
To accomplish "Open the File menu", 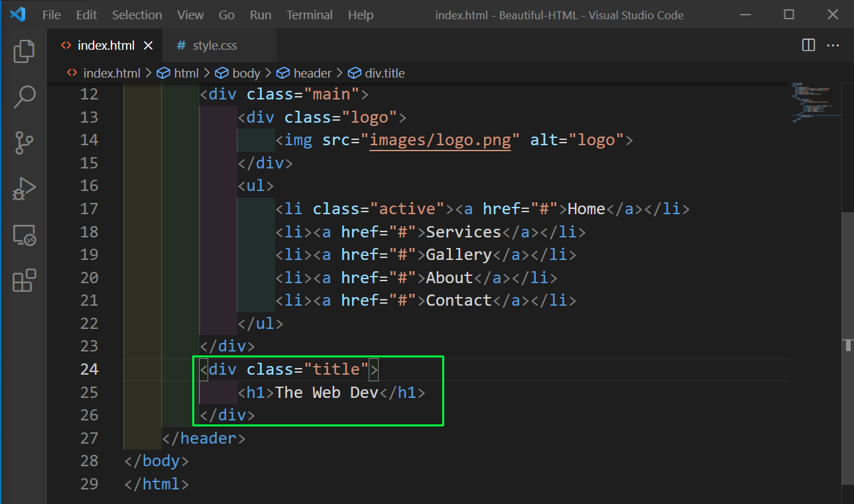I will pos(51,15).
